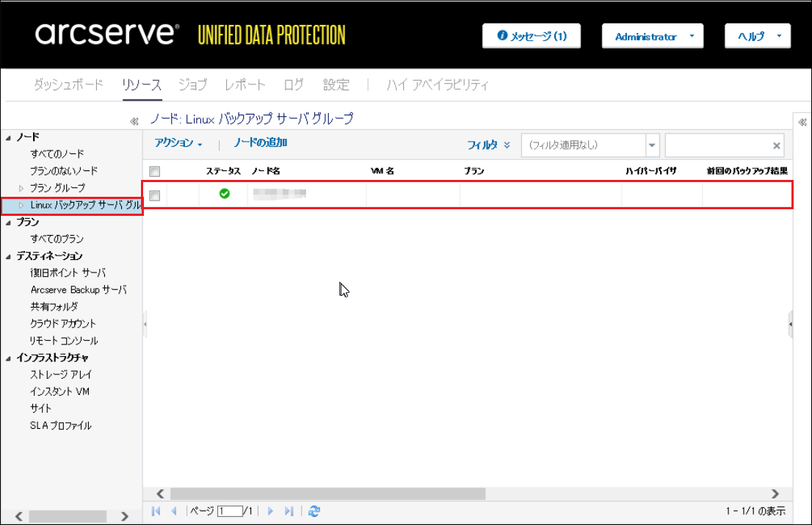Open the メッセージ (1) notification button
Image resolution: width=812 pixels, height=525 pixels.
(532, 36)
